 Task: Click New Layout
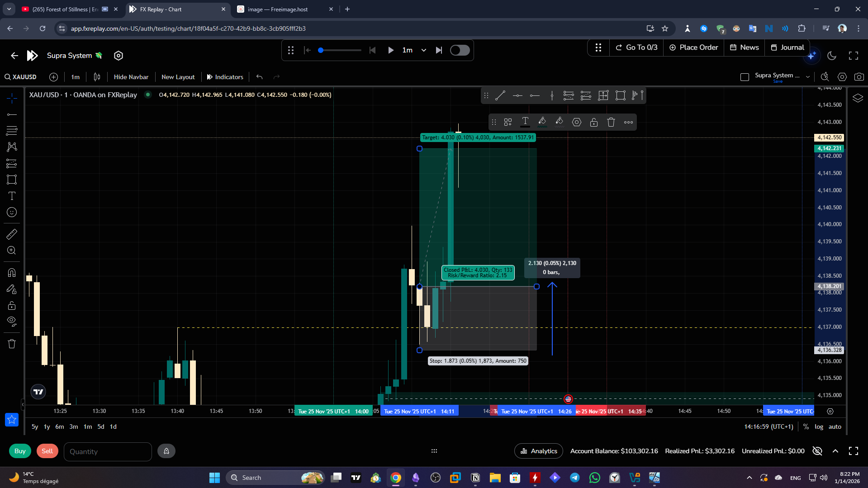click(178, 77)
